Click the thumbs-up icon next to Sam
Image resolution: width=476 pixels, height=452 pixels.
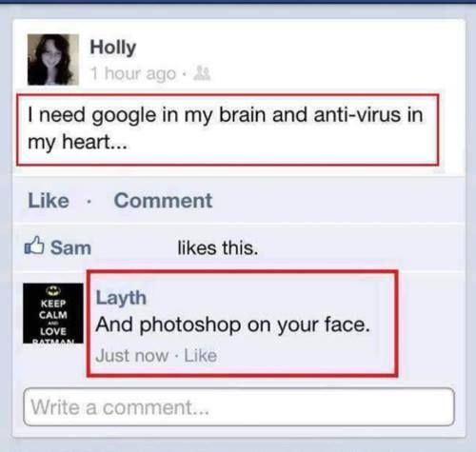coord(34,246)
